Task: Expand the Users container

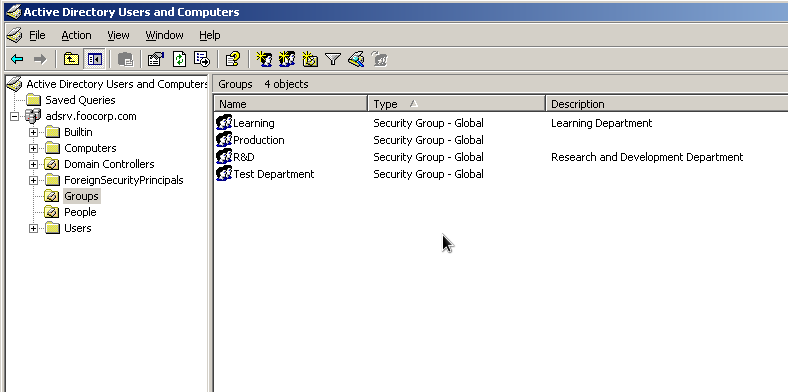Action: (34, 229)
